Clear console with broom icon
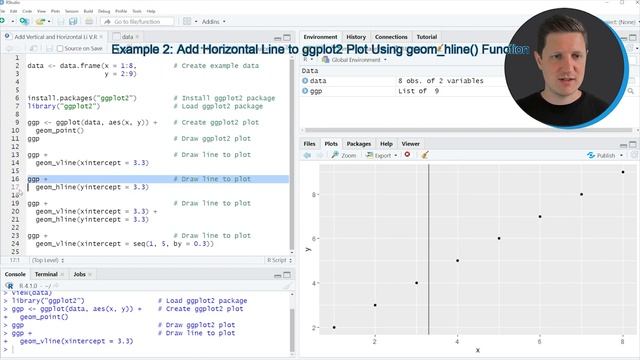Image resolution: width=640 pixels, height=360 pixels. [287, 286]
